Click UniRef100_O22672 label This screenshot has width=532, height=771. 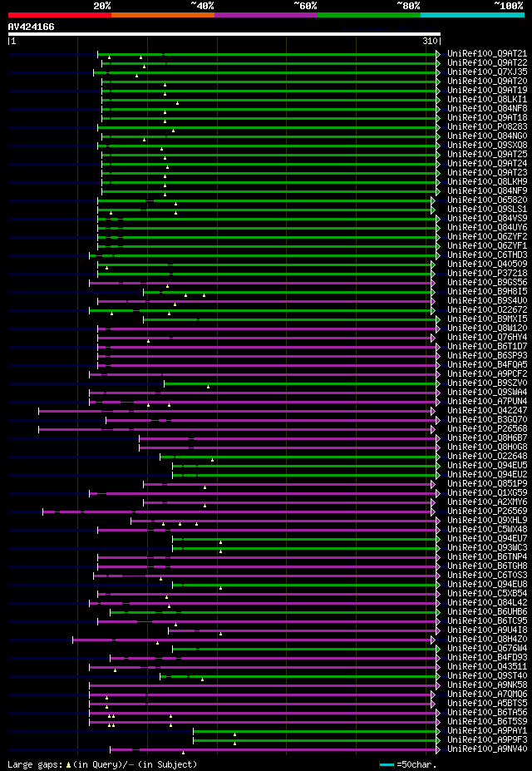487,310
